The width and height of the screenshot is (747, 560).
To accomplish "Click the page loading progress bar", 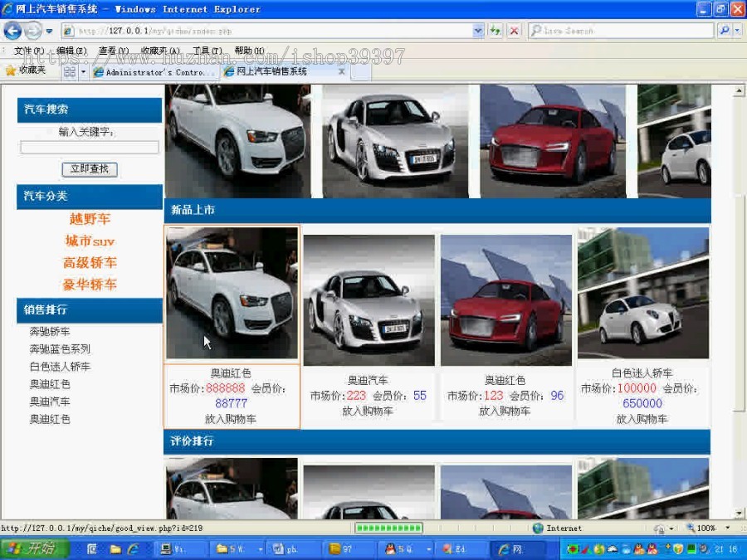I will pos(388,528).
